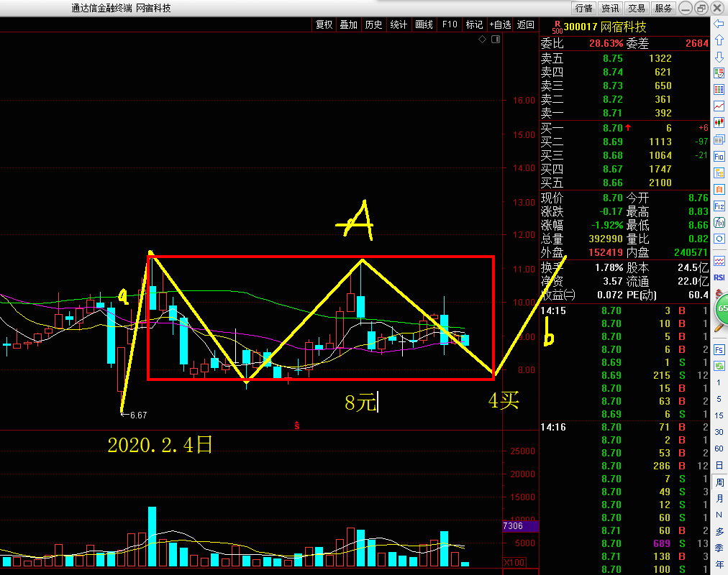Click the back arrow icon in right sidebar
The height and width of the screenshot is (575, 728).
click(719, 24)
